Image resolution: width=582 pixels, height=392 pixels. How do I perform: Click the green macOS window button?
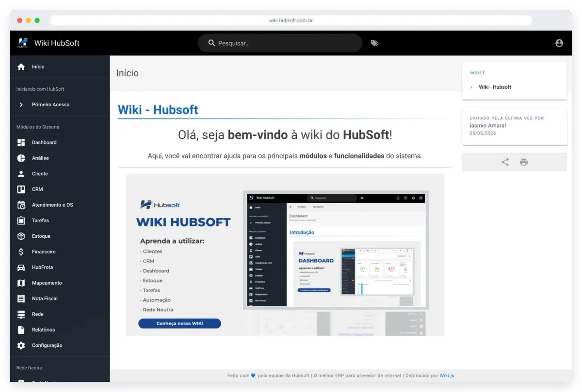[x=37, y=20]
